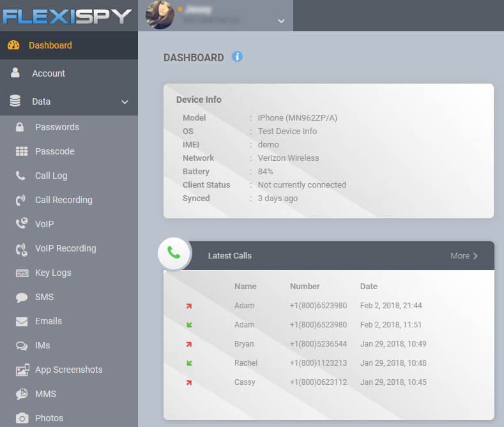Screen dimensions: 504x427
Task: Click the Key Logs keyboard icon
Action: [x=22, y=273]
